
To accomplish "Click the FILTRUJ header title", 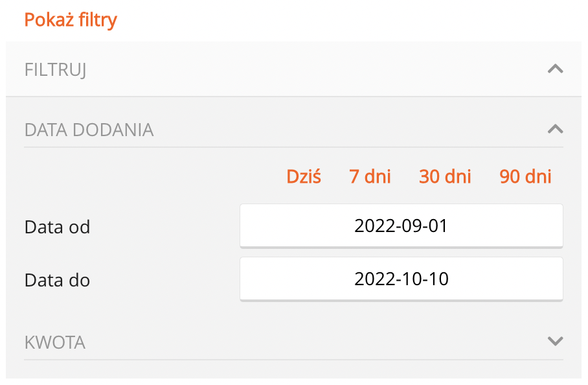I will [x=56, y=69].
